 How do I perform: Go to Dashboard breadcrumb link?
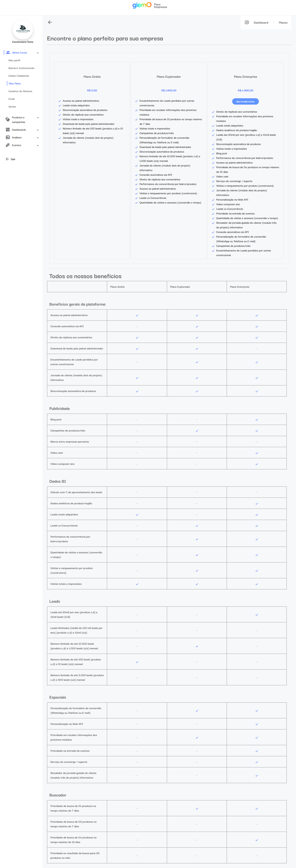(261, 23)
